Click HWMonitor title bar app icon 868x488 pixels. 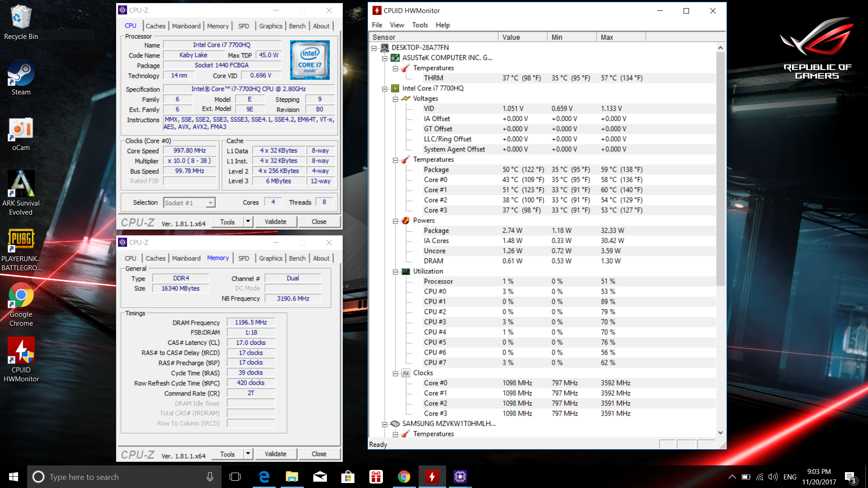point(377,10)
